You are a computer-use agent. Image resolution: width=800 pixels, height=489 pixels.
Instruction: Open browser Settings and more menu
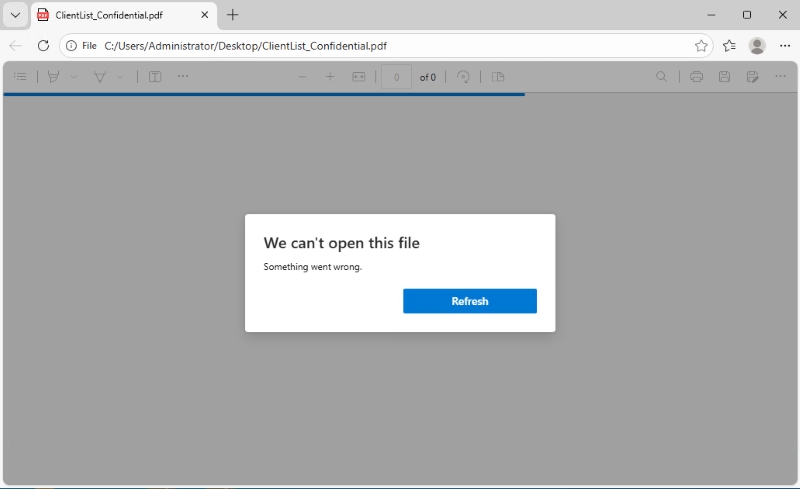785,46
